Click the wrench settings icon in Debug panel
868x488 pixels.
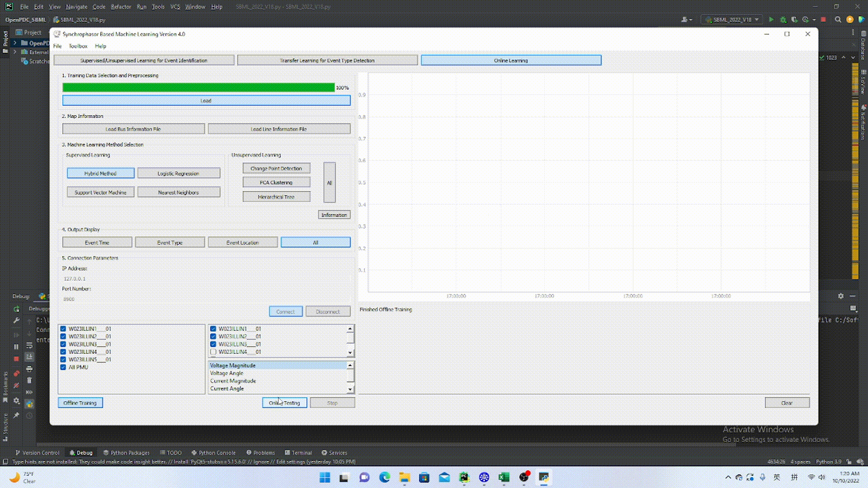[x=16, y=320]
